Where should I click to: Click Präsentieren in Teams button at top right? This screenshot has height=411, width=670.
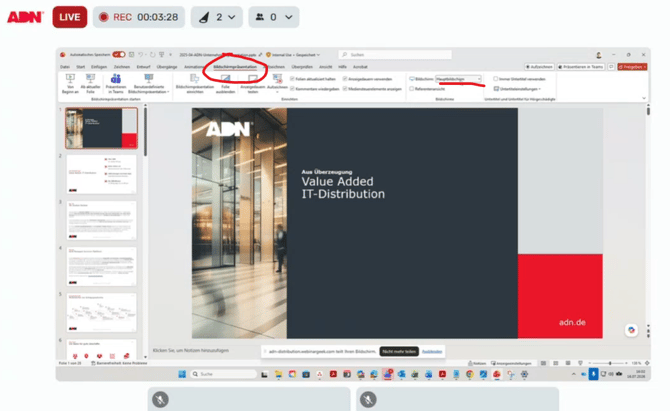click(581, 67)
